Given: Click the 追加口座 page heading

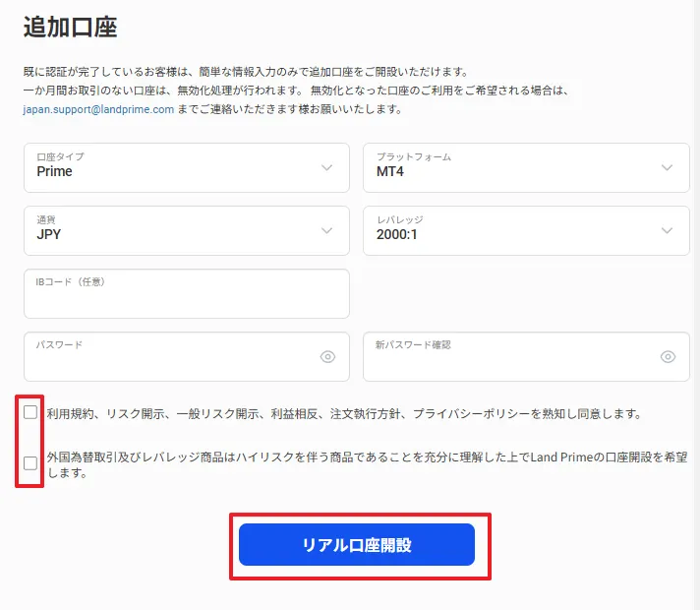Looking at the screenshot, I should point(70,27).
